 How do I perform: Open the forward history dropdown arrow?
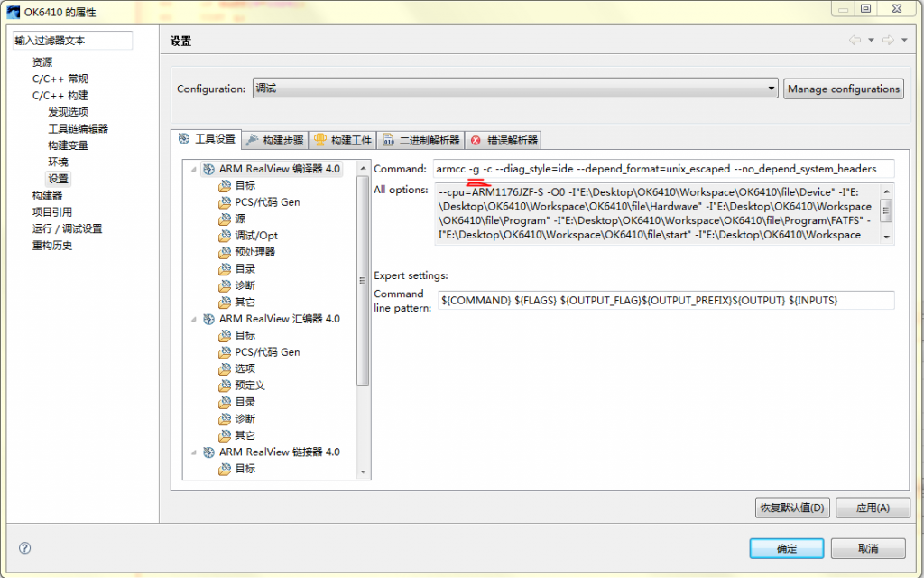[x=904, y=40]
